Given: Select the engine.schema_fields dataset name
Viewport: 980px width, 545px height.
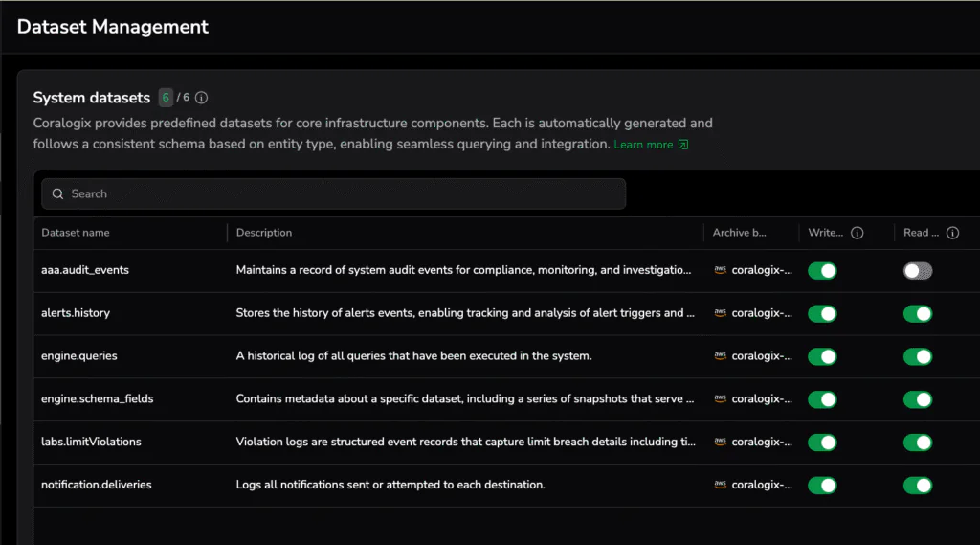Looking at the screenshot, I should point(97,398).
